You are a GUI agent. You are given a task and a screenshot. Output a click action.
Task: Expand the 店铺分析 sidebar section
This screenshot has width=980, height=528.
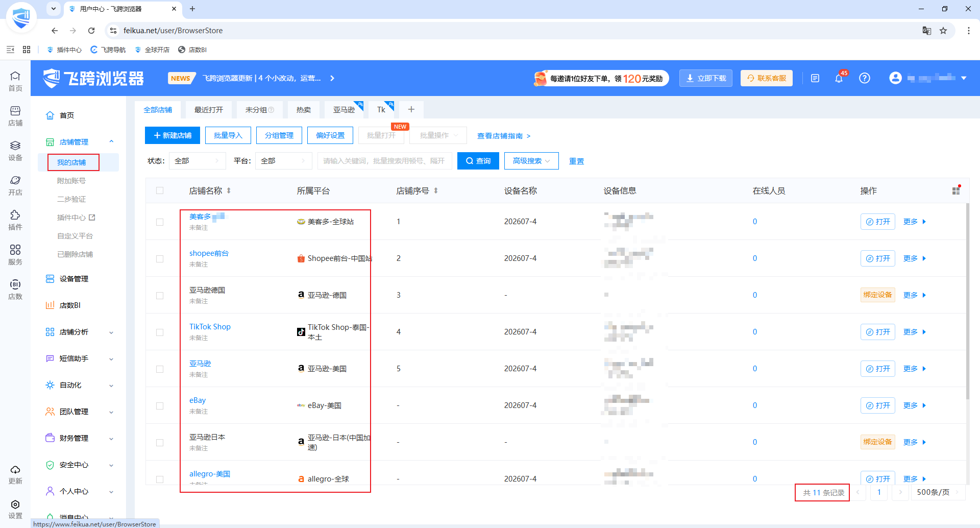[x=111, y=332]
